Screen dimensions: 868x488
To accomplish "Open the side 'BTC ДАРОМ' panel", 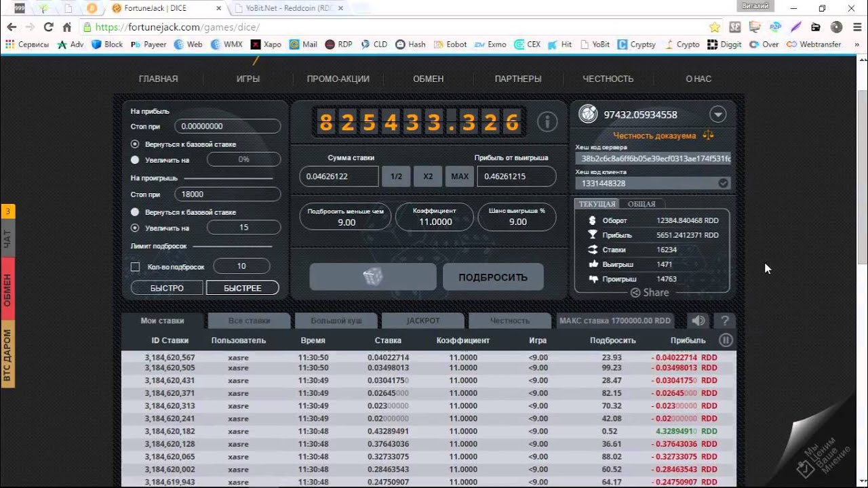I will click(x=7, y=356).
